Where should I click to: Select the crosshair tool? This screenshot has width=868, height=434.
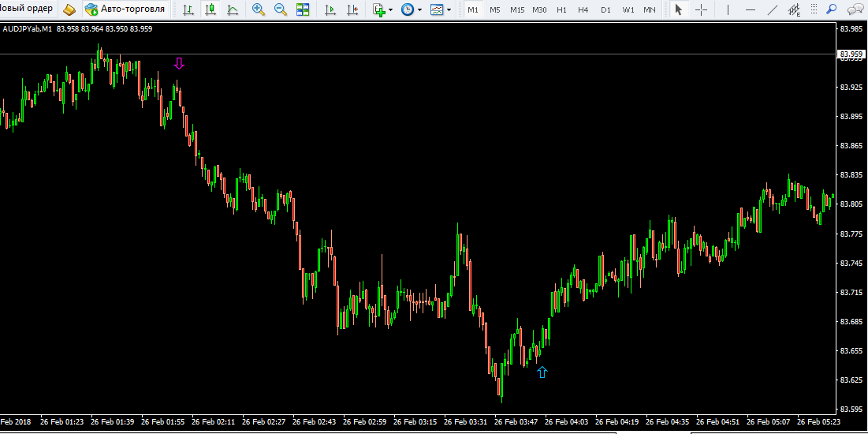pos(701,9)
